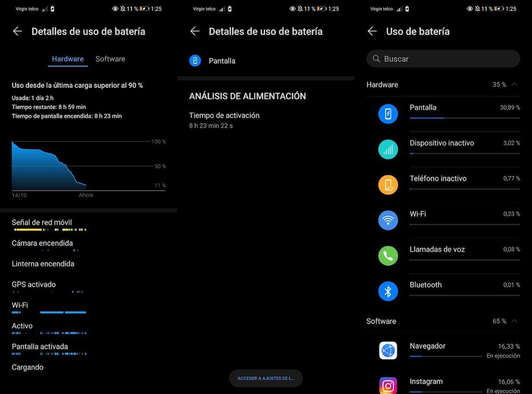The image size is (532, 394).
Task: Tap the Pantalla 30,89 % usage bar
Action: point(465,118)
